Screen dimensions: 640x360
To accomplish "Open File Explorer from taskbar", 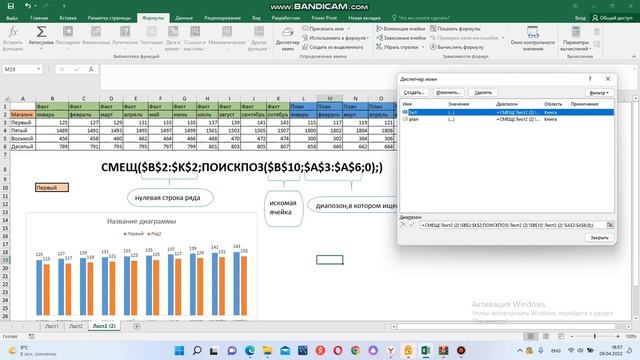I will tap(267, 351).
